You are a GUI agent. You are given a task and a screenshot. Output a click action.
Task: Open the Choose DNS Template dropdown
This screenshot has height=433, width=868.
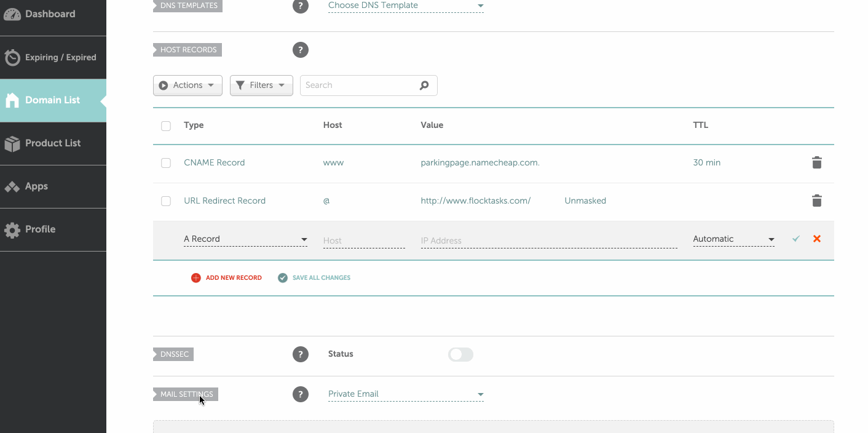coord(406,6)
